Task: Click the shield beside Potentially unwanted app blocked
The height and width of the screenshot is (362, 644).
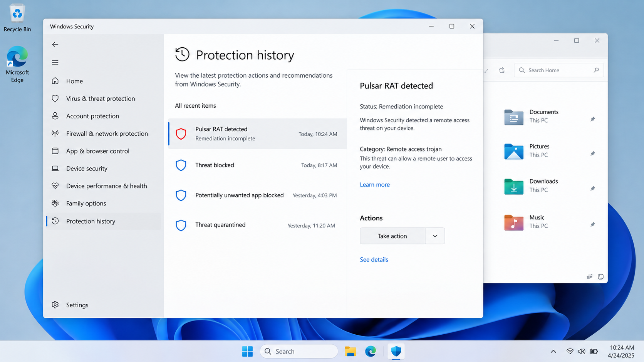Action: tap(181, 195)
